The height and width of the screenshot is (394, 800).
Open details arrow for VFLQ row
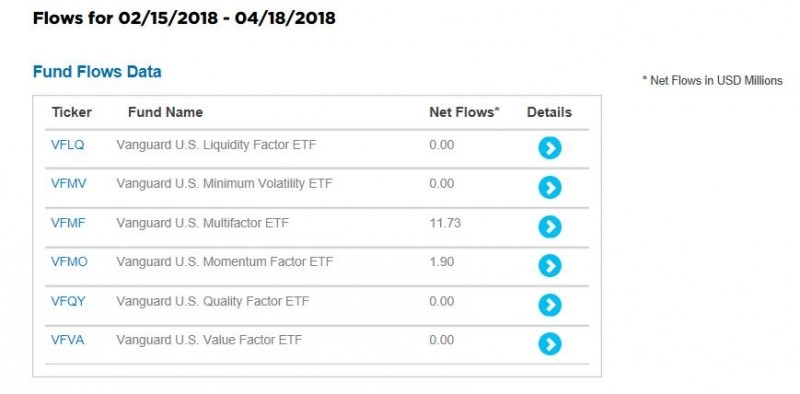549,148
